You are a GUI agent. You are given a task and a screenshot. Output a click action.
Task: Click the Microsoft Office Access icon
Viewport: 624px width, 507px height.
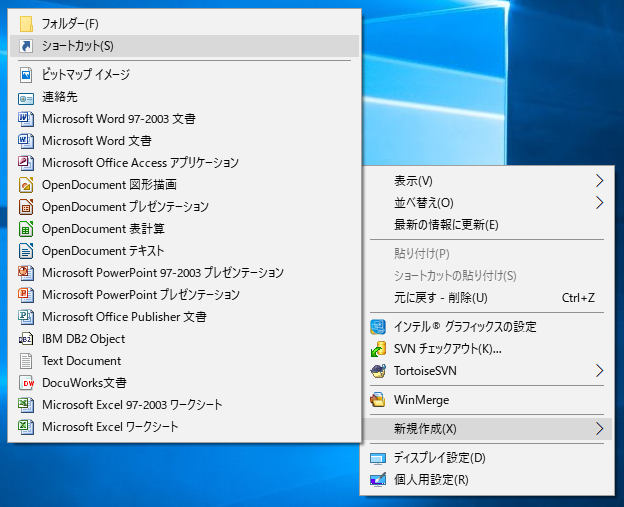point(26,163)
